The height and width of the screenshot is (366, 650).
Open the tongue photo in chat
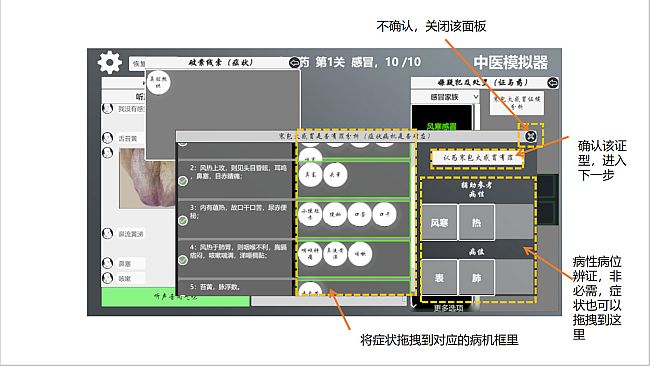coord(146,178)
